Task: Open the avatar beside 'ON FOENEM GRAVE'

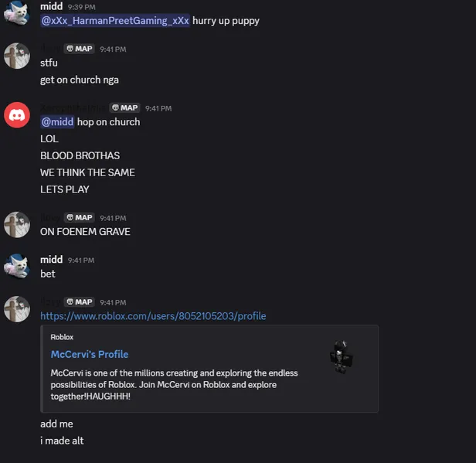Action: 17,225
